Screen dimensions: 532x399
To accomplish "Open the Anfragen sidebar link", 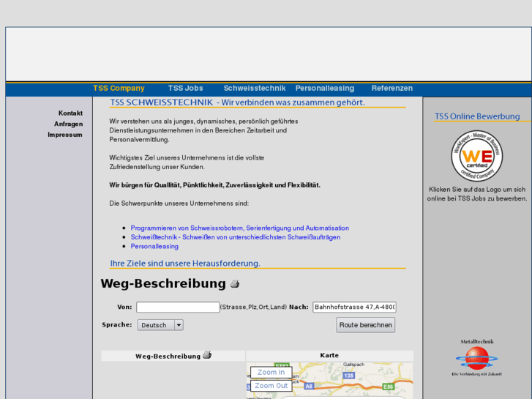I will (x=68, y=124).
